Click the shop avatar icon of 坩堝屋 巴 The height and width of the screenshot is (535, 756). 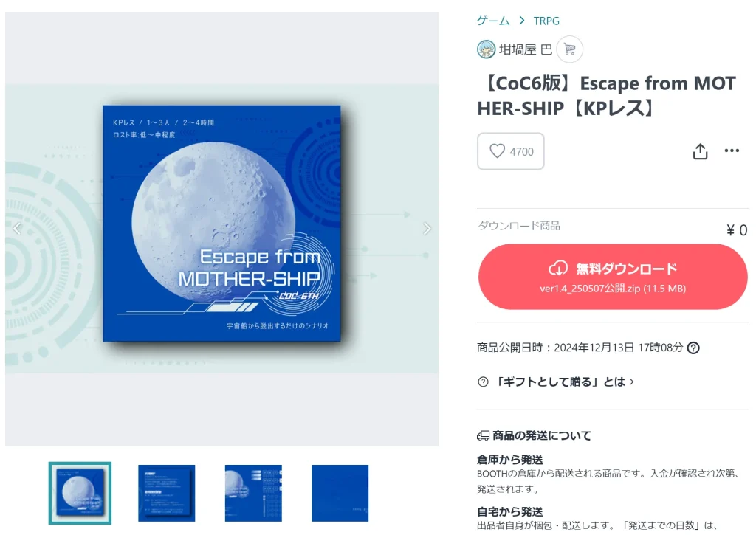pos(486,49)
